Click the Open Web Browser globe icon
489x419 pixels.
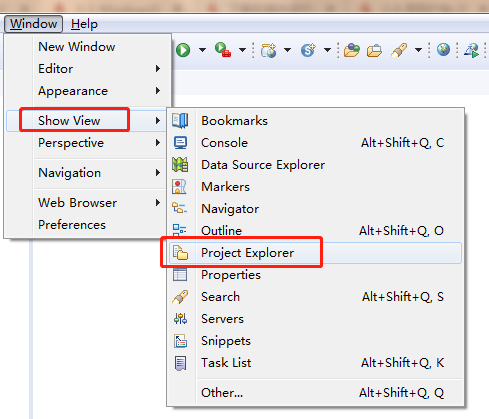click(443, 50)
